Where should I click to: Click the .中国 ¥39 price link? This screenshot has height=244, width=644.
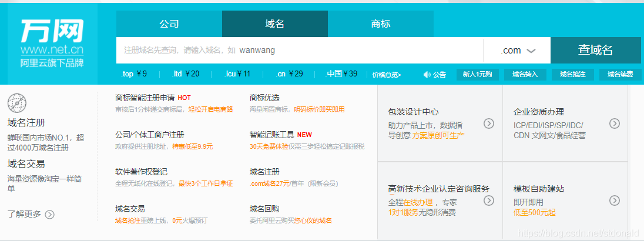(x=341, y=74)
